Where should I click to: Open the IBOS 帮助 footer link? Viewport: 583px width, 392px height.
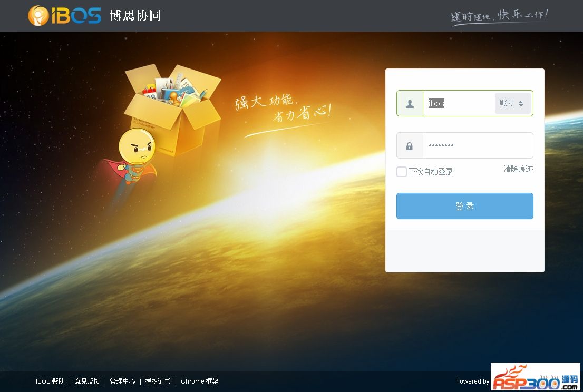[50, 381]
